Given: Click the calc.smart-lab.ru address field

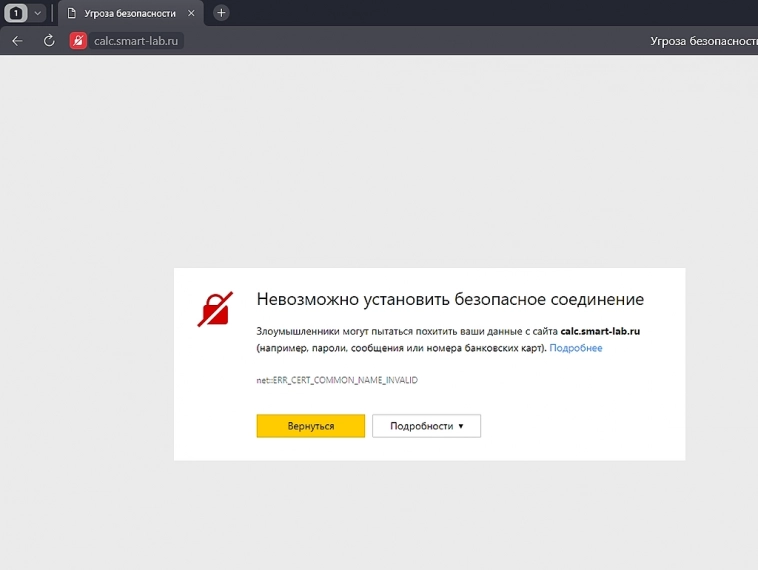Looking at the screenshot, I should [x=136, y=41].
